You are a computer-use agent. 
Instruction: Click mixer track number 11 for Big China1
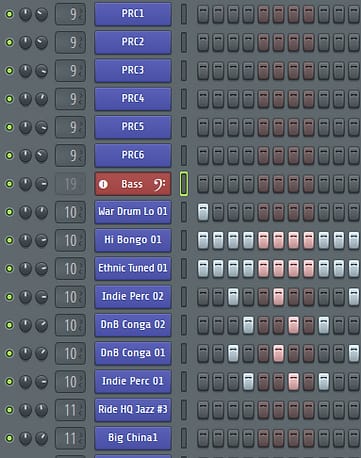(x=70, y=438)
